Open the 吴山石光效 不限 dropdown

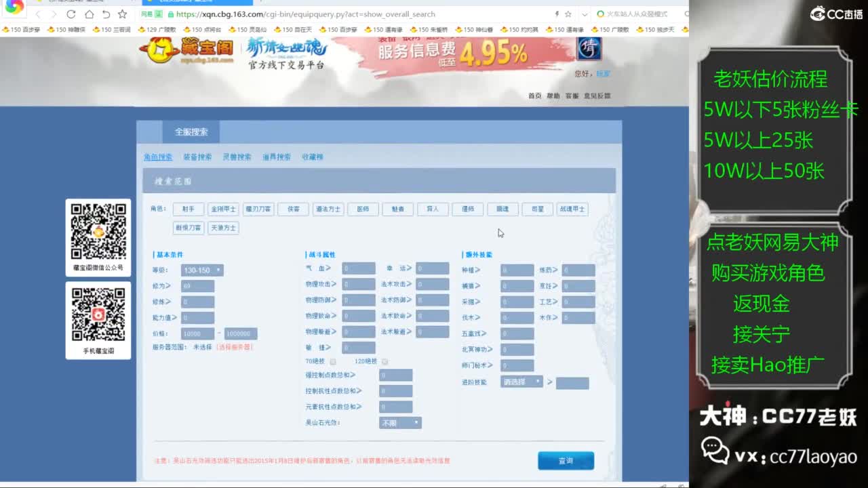coord(399,422)
